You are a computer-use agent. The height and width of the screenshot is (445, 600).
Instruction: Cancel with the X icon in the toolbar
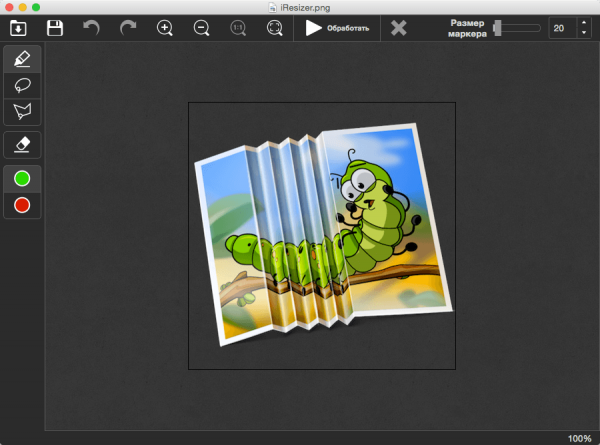pos(398,28)
